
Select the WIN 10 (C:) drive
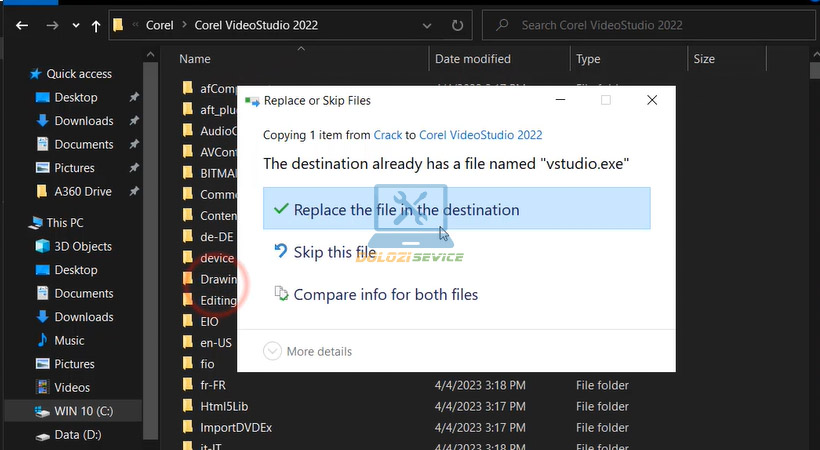click(x=85, y=411)
